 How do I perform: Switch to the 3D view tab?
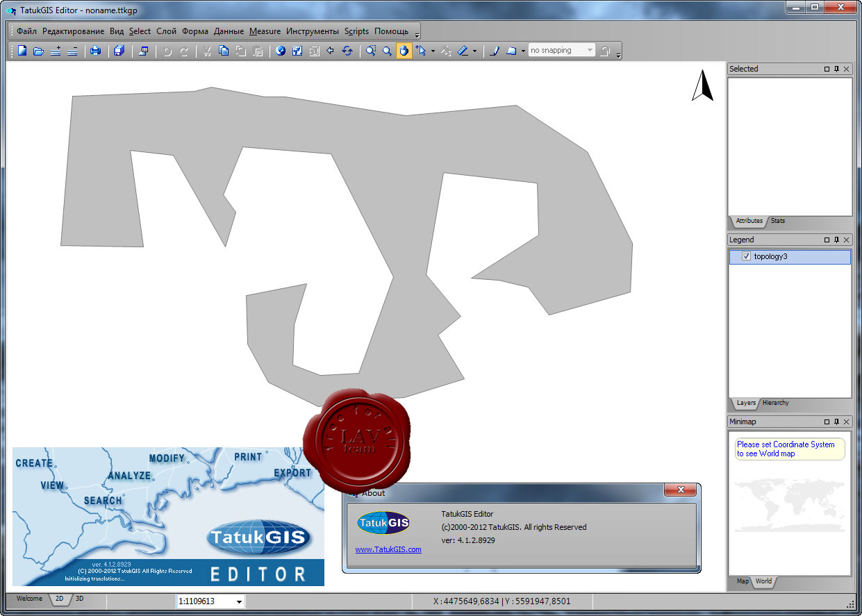tap(79, 599)
